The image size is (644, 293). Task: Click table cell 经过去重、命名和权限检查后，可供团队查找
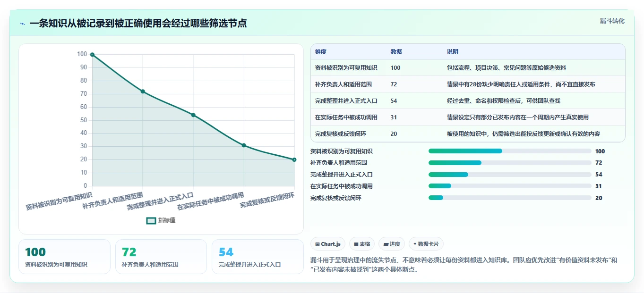[x=504, y=101]
